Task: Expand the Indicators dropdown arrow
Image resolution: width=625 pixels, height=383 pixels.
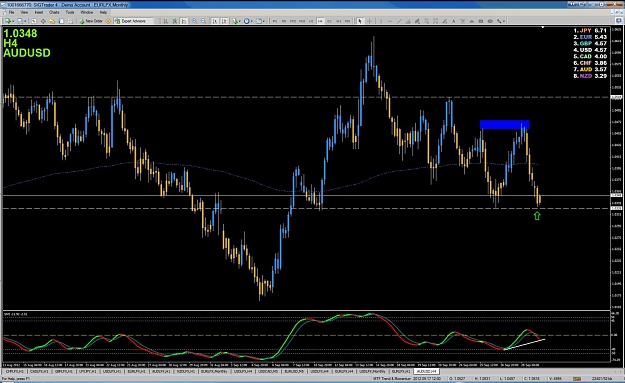Action: [240, 21]
